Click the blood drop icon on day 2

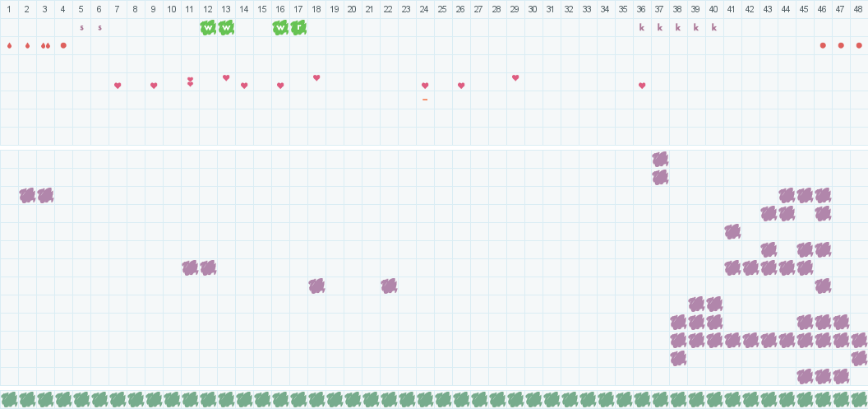pos(28,45)
